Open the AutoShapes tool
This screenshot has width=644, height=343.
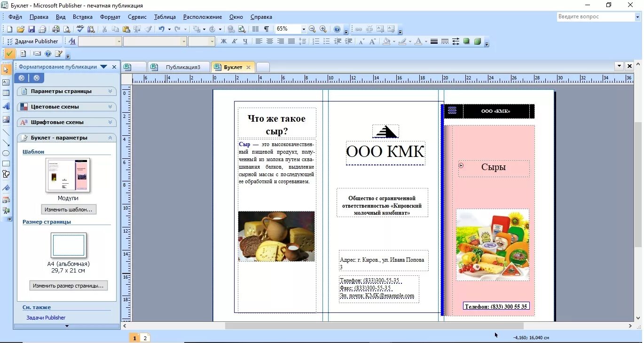6,174
